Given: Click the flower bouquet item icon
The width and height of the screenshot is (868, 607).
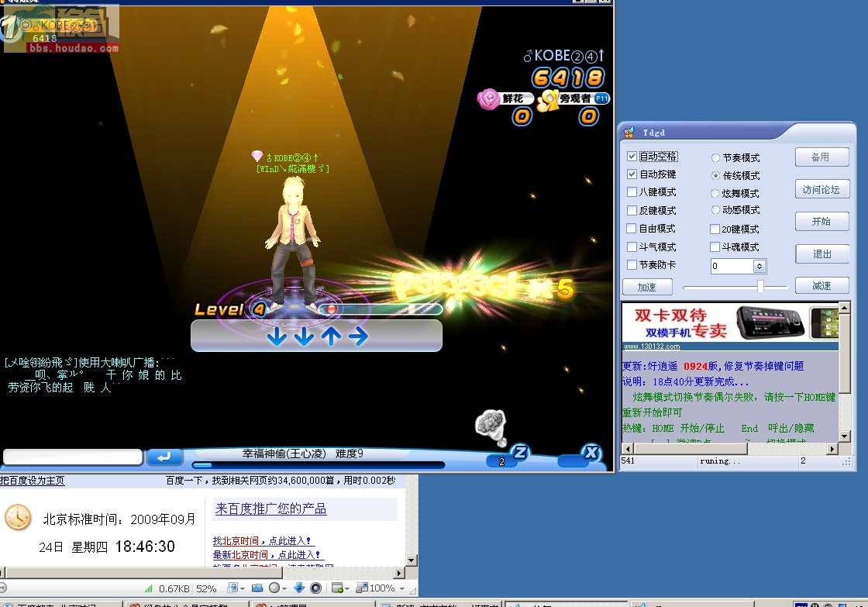Looking at the screenshot, I should point(491,427).
